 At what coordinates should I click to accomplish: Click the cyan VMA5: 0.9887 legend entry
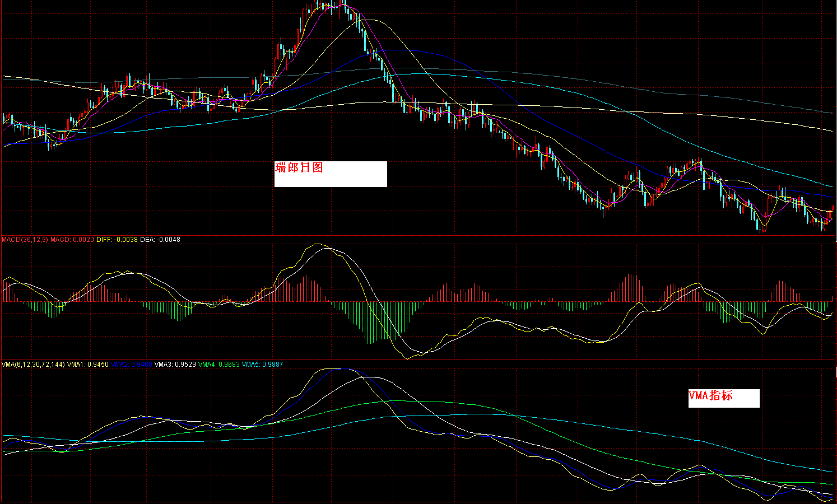click(x=263, y=365)
